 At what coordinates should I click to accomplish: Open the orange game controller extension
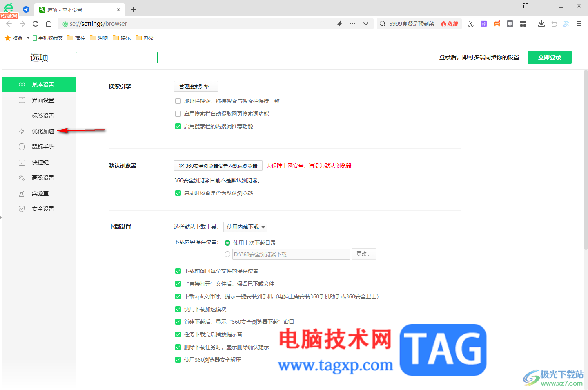click(x=497, y=24)
